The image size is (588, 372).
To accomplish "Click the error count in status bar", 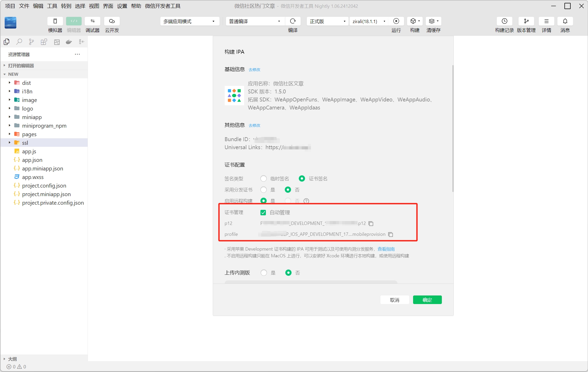I will [11, 367].
